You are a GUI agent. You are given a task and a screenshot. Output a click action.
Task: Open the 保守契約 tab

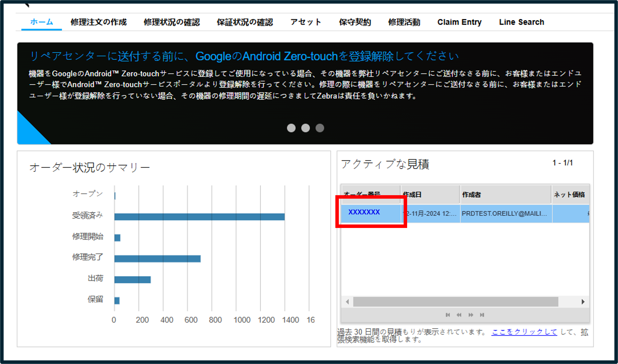[x=355, y=22]
